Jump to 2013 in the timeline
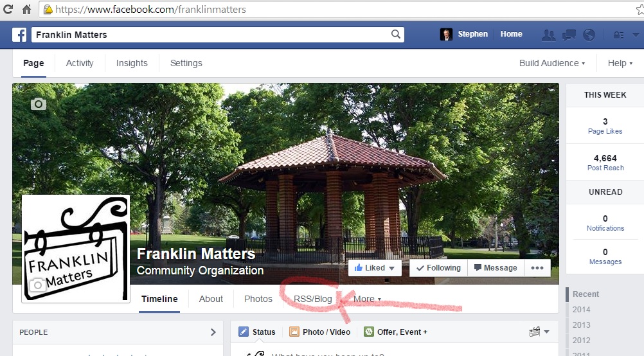The image size is (644, 356). (581, 325)
